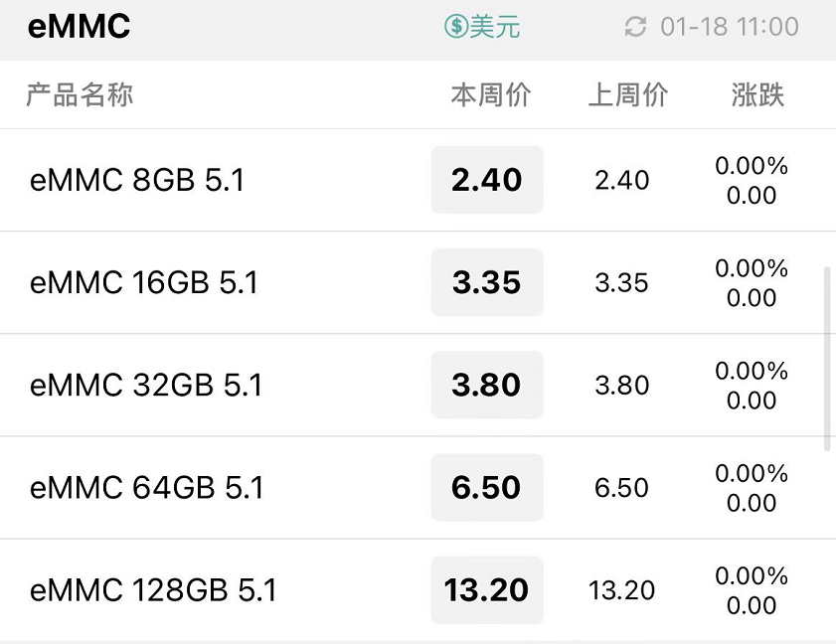The height and width of the screenshot is (644, 836).
Task: Sort by 产品名称 column header
Action: coord(80,94)
